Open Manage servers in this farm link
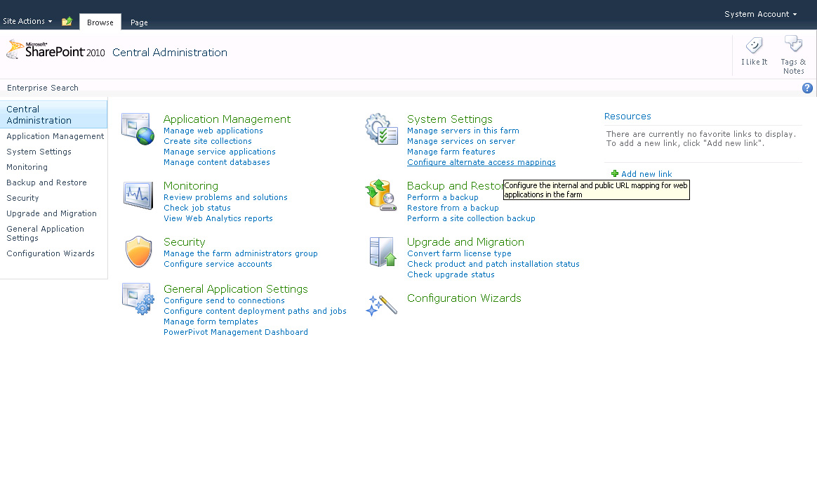This screenshot has width=817, height=504. [463, 131]
